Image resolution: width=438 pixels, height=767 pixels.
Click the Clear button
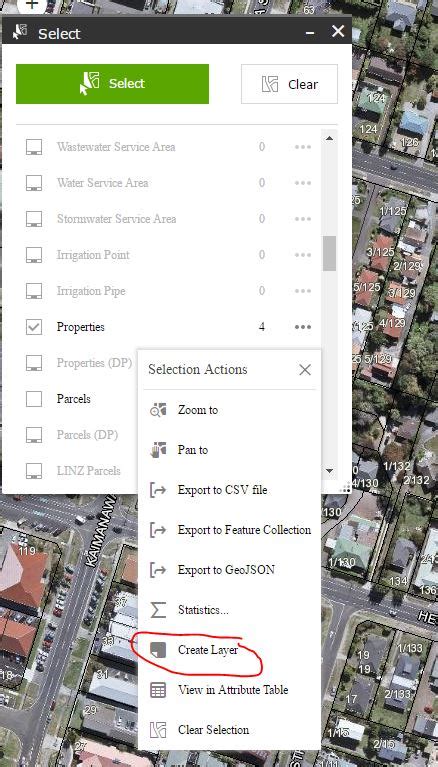(x=289, y=84)
